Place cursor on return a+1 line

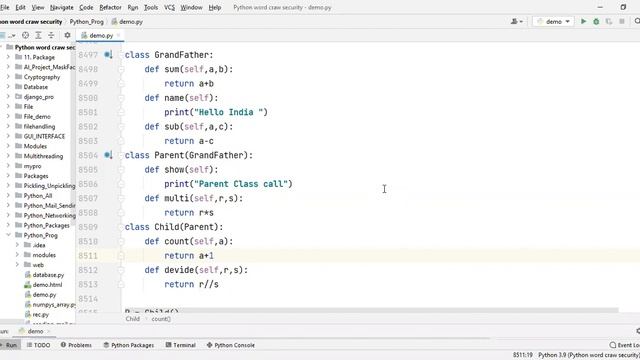[189, 256]
